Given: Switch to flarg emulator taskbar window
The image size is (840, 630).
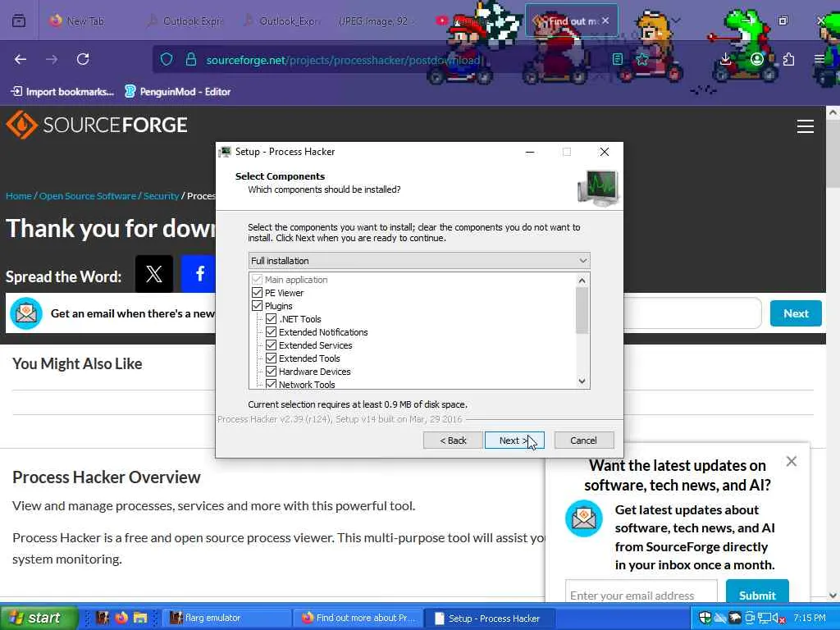Looking at the screenshot, I should pyautogui.click(x=226, y=618).
